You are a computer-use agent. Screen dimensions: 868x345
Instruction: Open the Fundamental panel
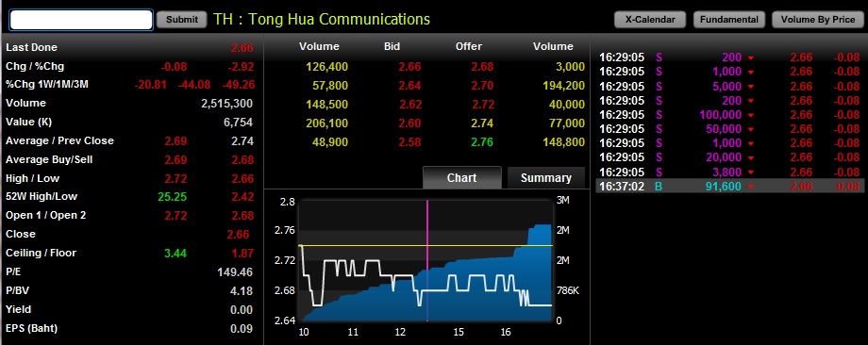(729, 20)
